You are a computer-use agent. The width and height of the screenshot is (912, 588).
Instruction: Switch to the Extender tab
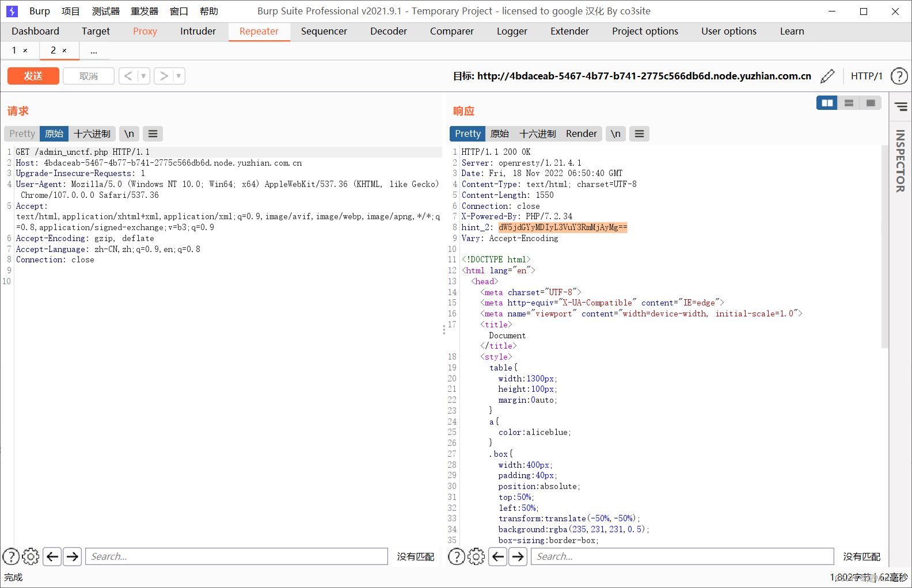pyautogui.click(x=569, y=31)
